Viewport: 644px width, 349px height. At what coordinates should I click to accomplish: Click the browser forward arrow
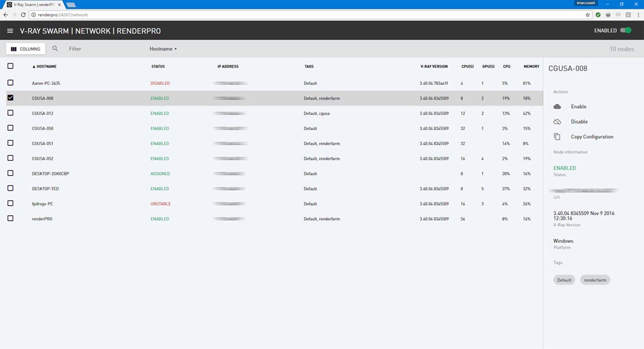tap(14, 15)
